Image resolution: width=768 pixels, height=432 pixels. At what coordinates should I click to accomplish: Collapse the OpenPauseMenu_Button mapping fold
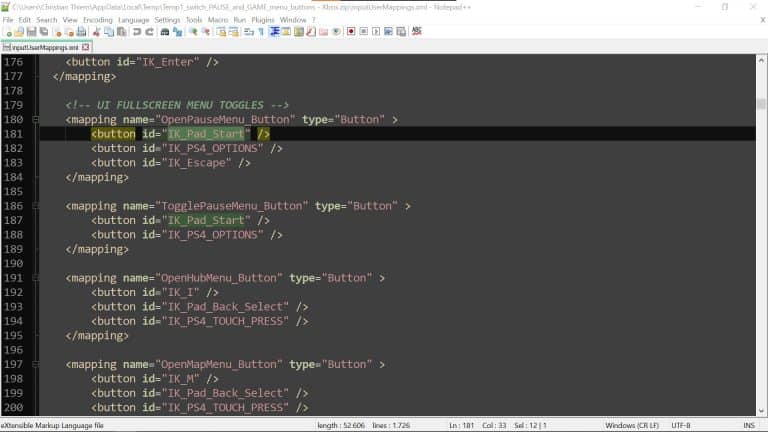pyautogui.click(x=36, y=119)
